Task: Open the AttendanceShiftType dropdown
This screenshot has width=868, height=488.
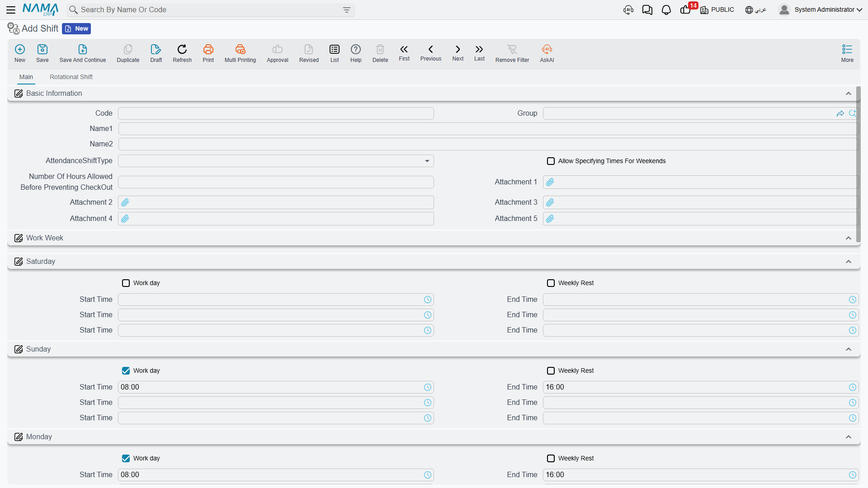Action: (276, 161)
